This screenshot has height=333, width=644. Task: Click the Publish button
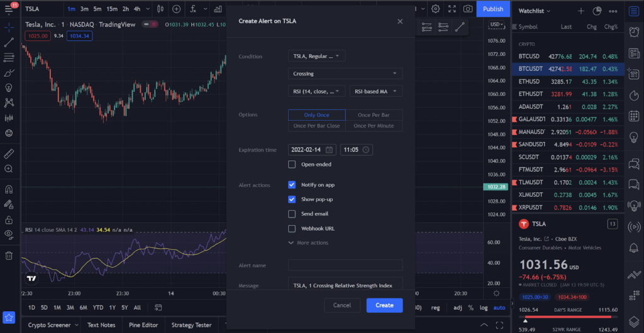click(x=493, y=9)
